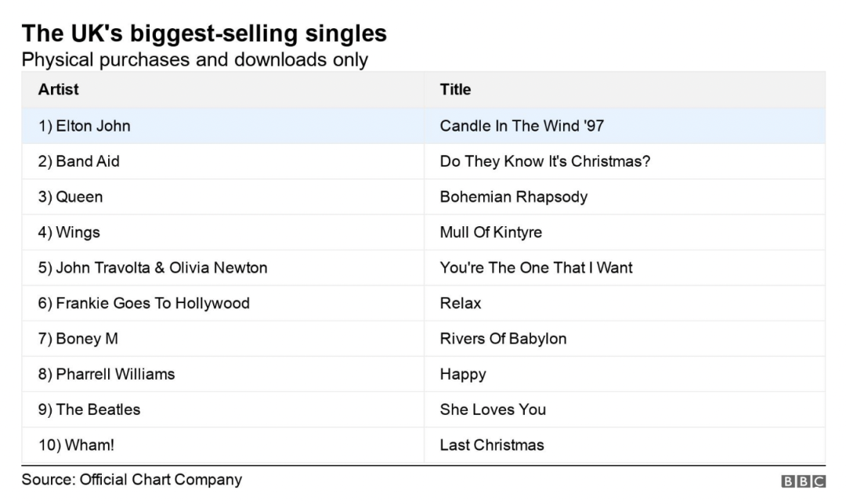Select John Travolta & Olivia Newton entry
Viewport: 846px width, 504px height.
(153, 268)
